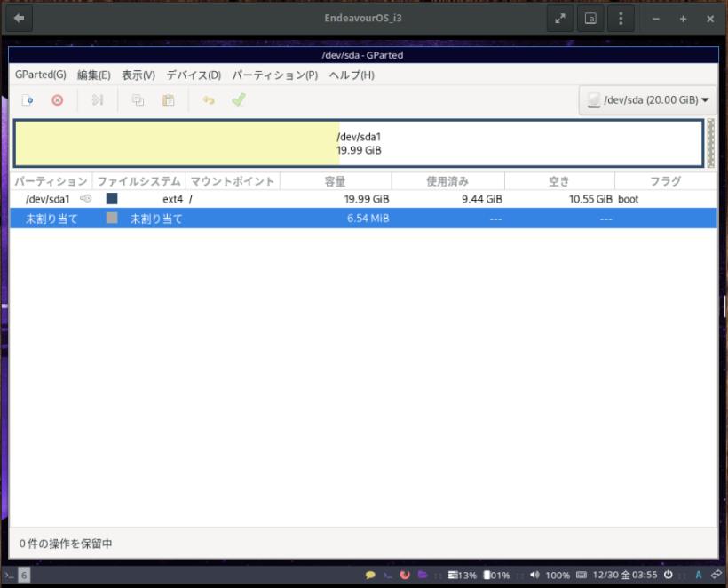This screenshot has width=728, height=588.
Task: Click the ext4 file system cell
Action: click(x=172, y=199)
